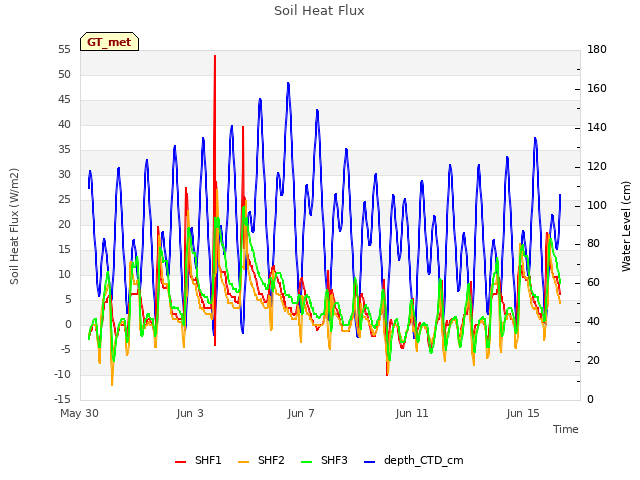
Task: Click the GT_met annotation label
Action: 109,42
